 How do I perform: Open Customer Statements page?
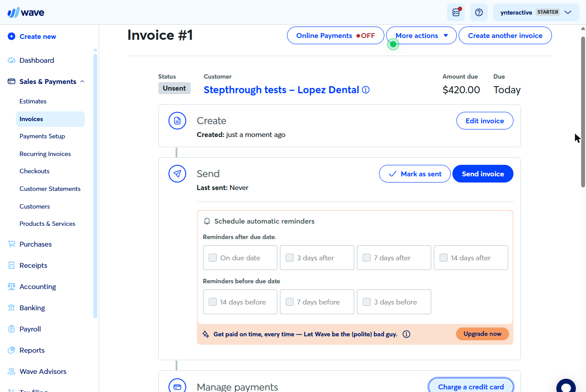[50, 189]
